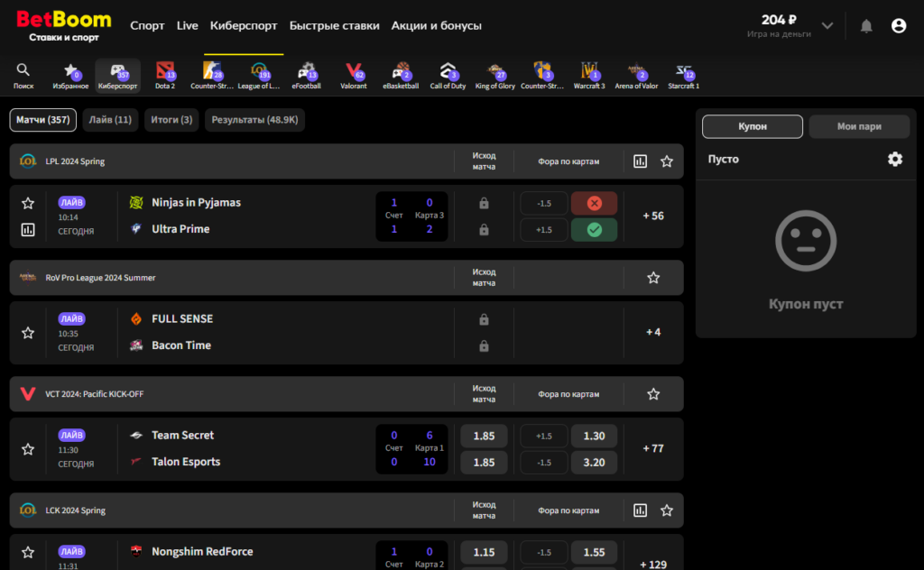Expand the balance dropdown chevron
This screenshot has width=924, height=570.
point(827,26)
